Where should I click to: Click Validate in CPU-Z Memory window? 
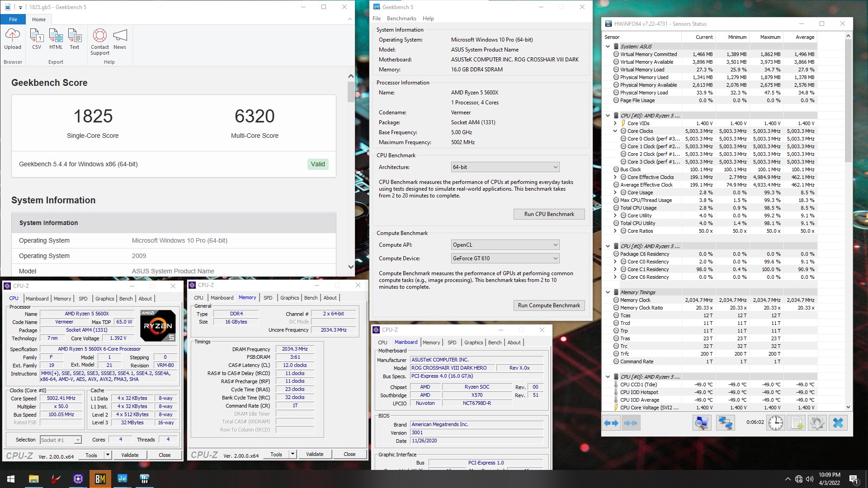(315, 454)
